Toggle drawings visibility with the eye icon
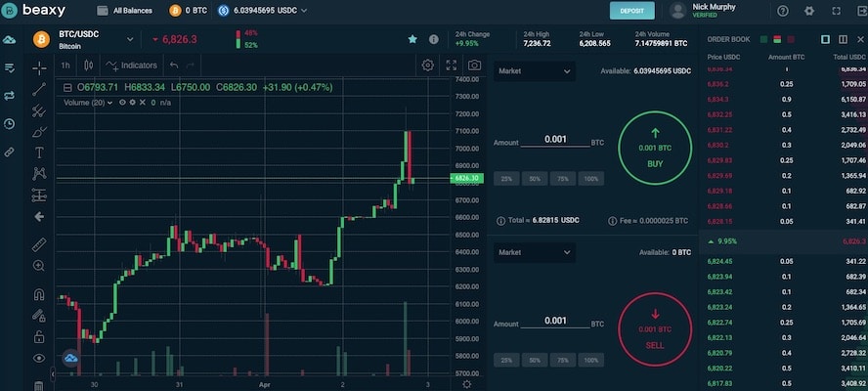868x391 pixels. pos(39,359)
